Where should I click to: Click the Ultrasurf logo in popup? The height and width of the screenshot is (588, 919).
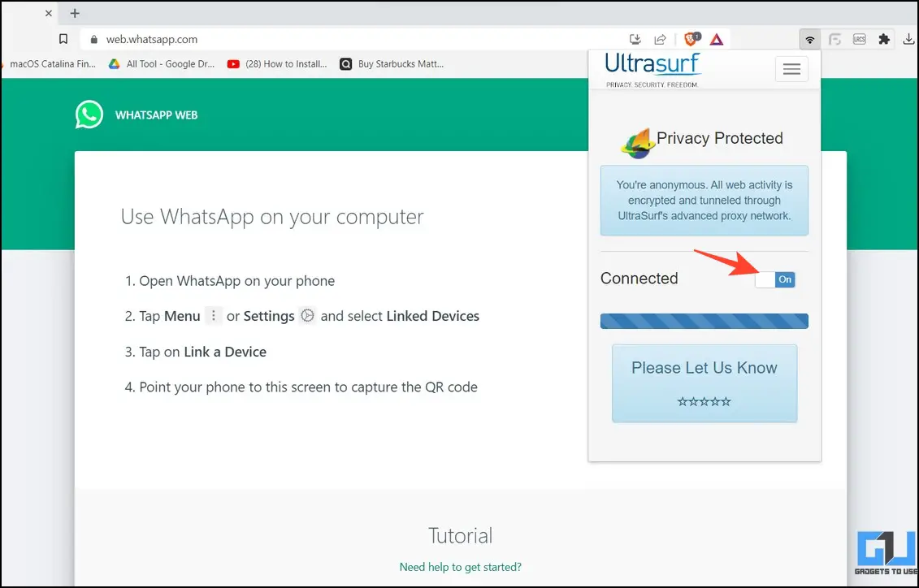[653, 69]
